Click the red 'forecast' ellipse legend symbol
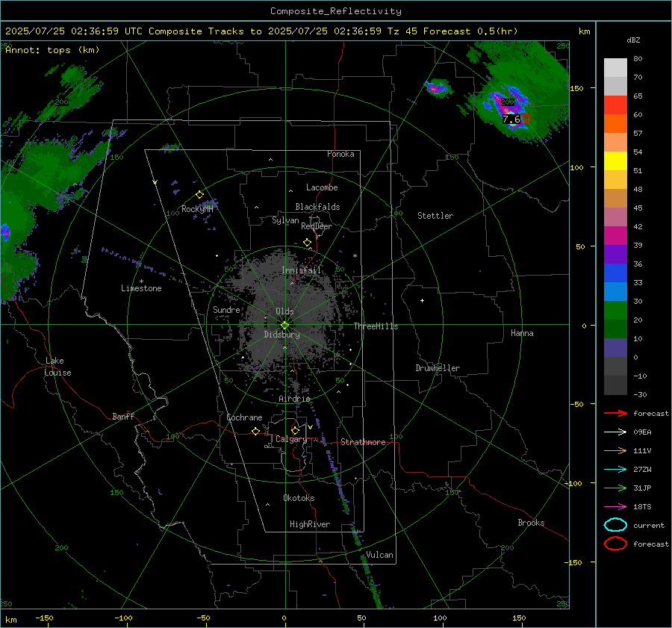 point(615,544)
